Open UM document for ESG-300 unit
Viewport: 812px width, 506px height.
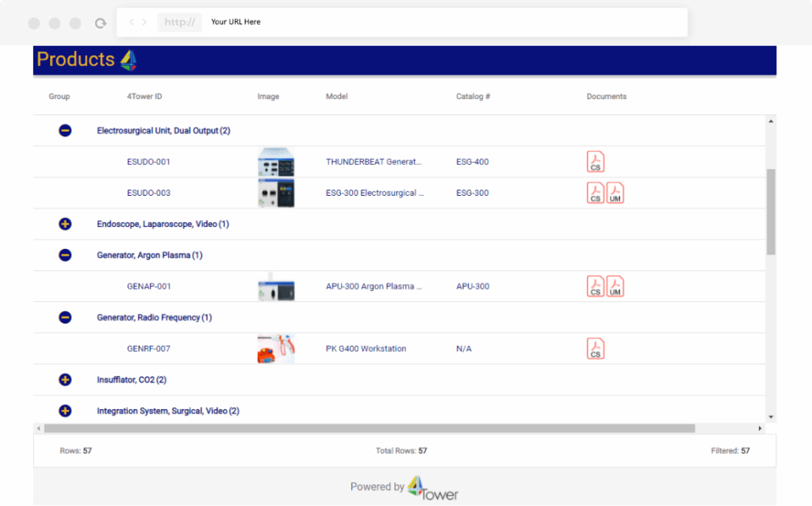(615, 193)
